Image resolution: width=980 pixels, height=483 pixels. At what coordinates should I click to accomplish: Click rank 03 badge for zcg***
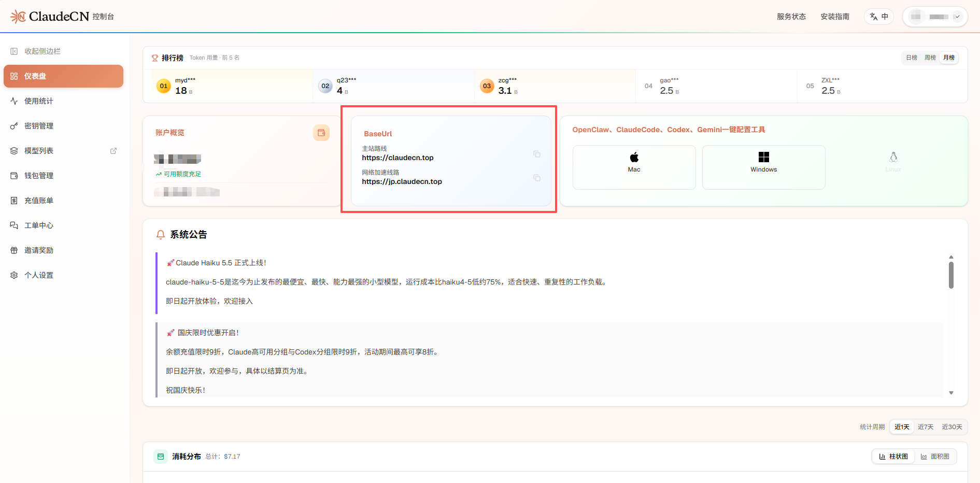[x=487, y=86]
